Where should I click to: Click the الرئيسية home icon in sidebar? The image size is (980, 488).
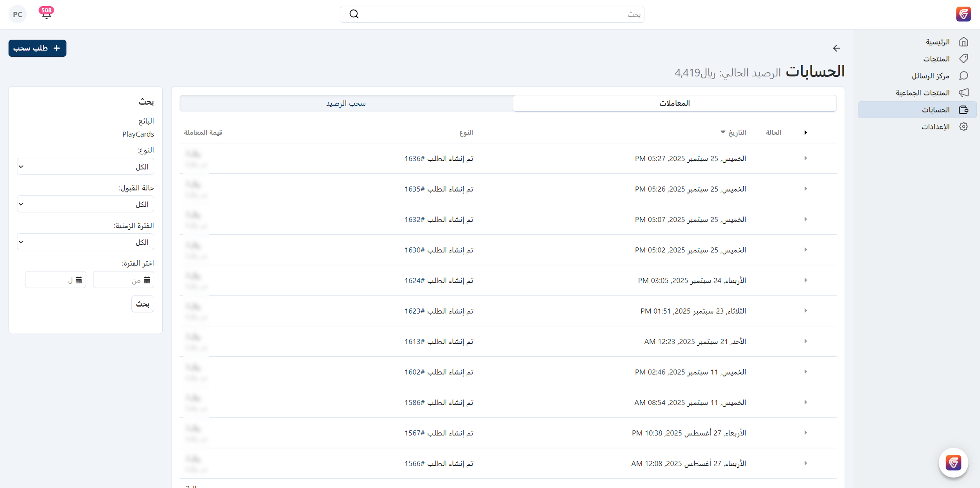coord(964,42)
